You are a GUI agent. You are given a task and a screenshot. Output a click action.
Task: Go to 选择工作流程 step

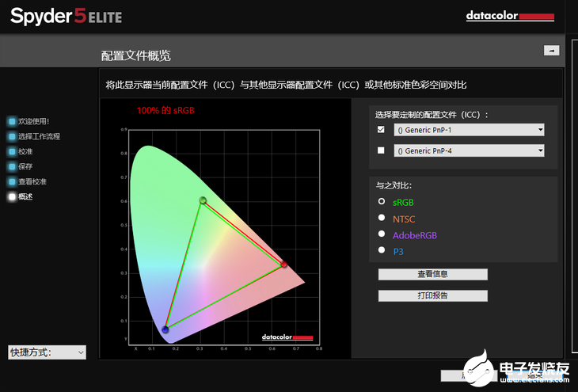point(39,136)
